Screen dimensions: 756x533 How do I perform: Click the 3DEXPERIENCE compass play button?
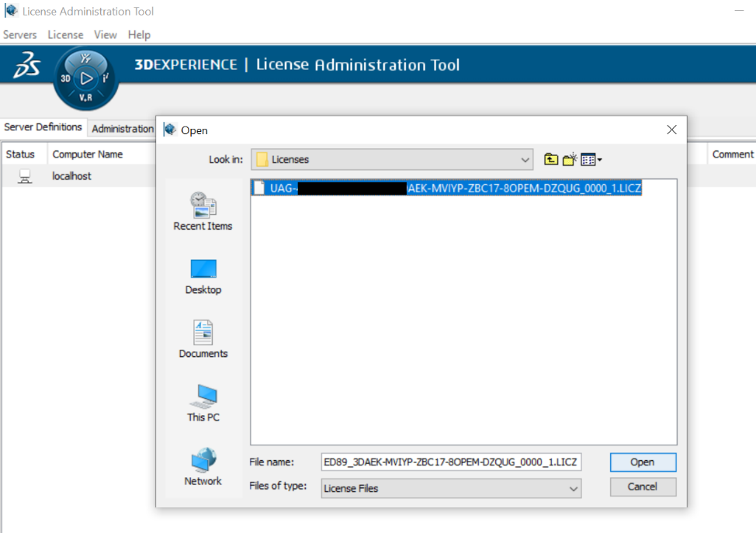coord(86,78)
